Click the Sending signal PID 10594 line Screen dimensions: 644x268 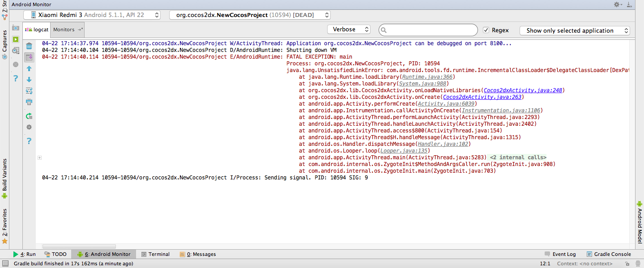(205, 178)
